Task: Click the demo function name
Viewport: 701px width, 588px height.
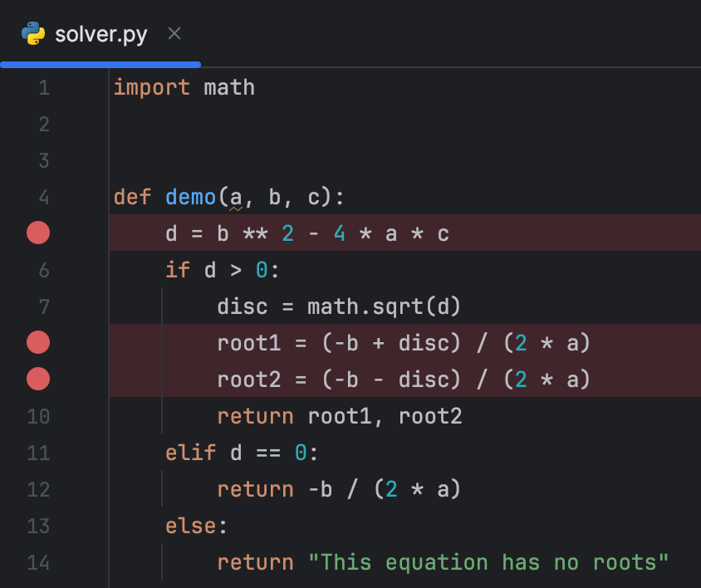Action: (190, 197)
